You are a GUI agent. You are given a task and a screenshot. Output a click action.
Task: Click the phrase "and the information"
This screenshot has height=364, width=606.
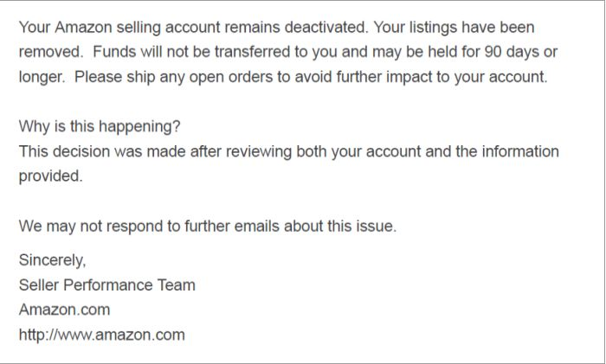(x=492, y=151)
